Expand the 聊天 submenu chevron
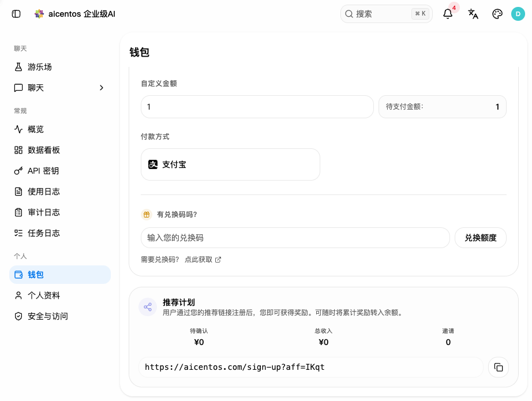 (x=102, y=88)
